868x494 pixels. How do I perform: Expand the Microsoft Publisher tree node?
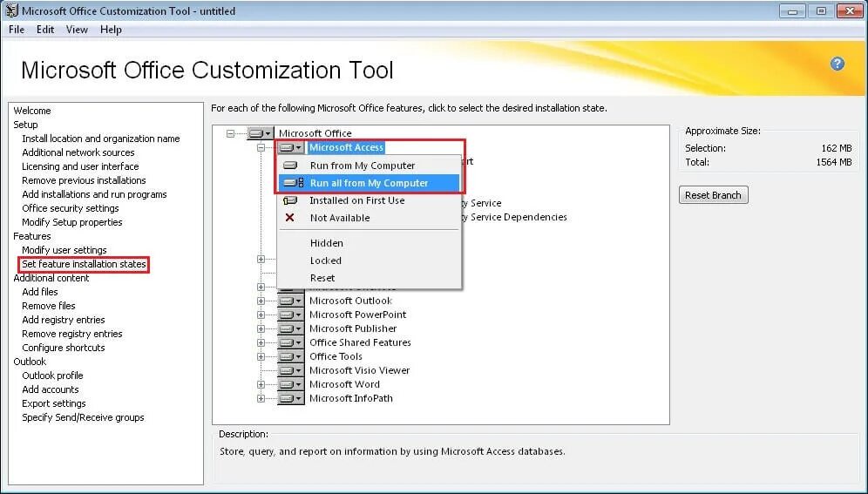(x=261, y=328)
